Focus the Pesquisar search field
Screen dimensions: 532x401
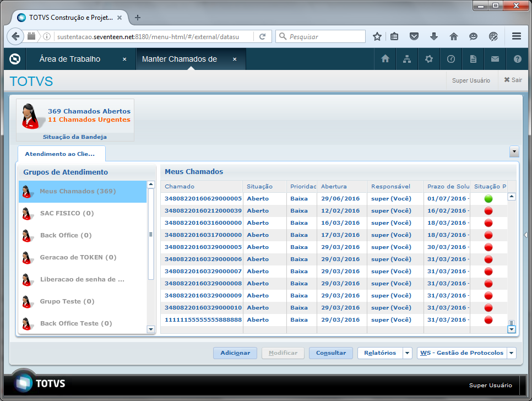(321, 36)
